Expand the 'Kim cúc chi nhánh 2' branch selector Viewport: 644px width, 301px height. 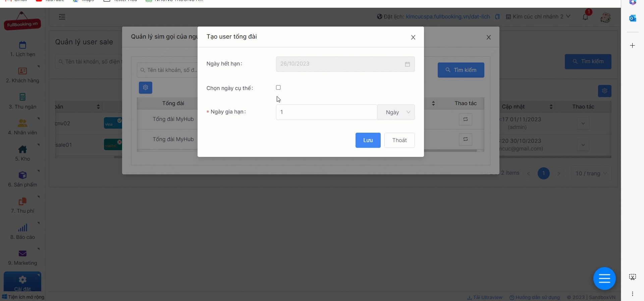pyautogui.click(x=538, y=16)
